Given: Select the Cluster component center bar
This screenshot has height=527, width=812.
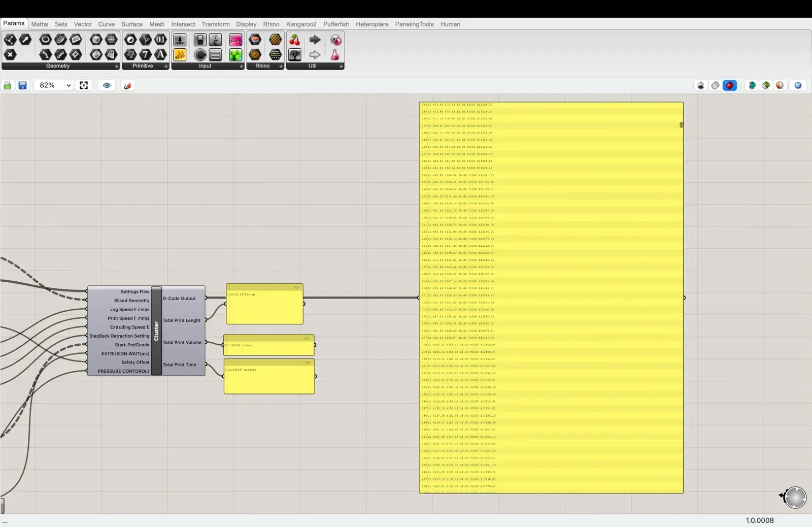Looking at the screenshot, I should (156, 331).
